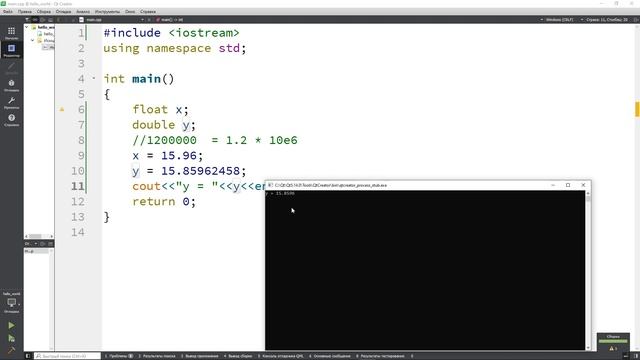Open the Результаты тестирования output pane
The width and height of the screenshot is (640, 360).
[380, 356]
